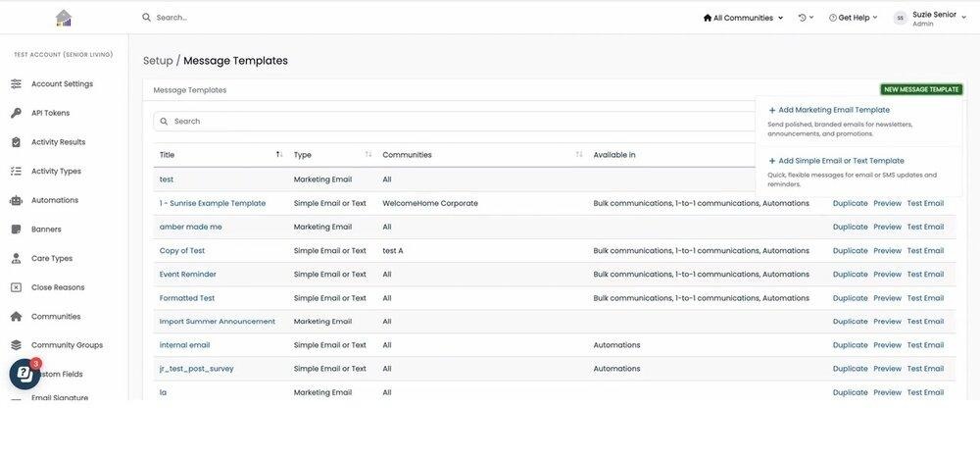Click the API Tokens key icon
The width and height of the screenshot is (980, 460).
point(17,113)
